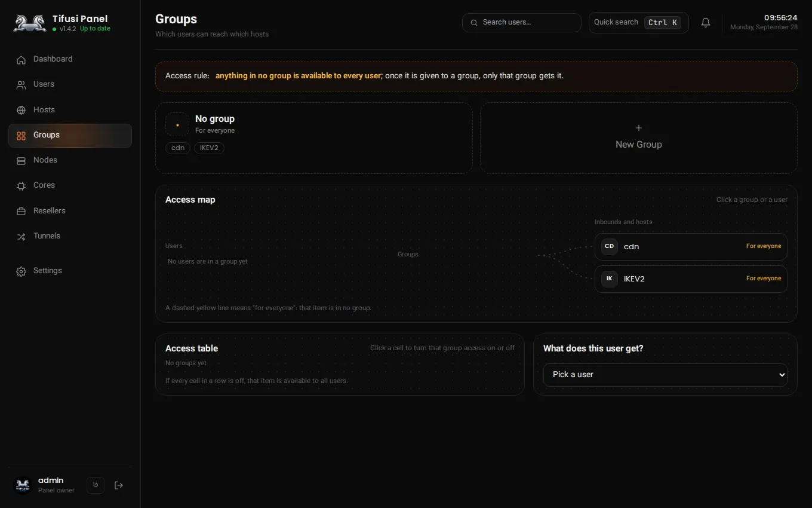
Task: Click the logout icon beside admin
Action: pyautogui.click(x=119, y=485)
